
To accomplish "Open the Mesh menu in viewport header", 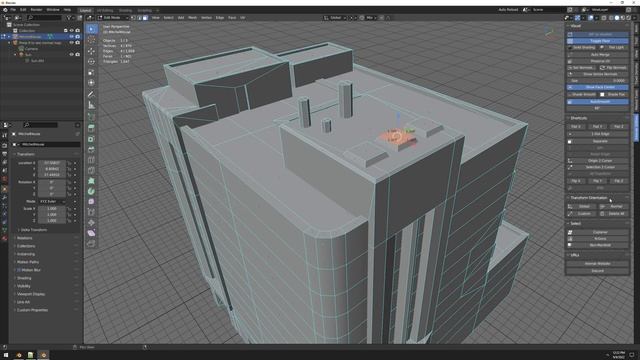I will [x=192, y=18].
